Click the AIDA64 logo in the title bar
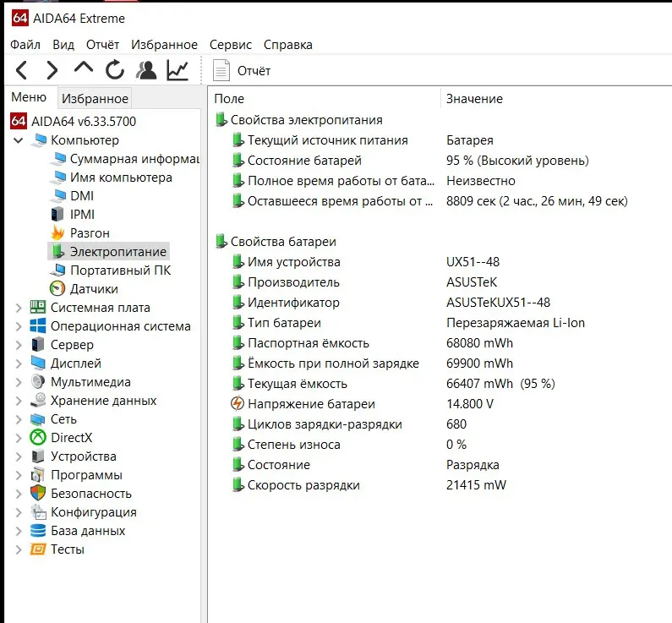Viewport: 672px width, 623px height. [x=19, y=18]
